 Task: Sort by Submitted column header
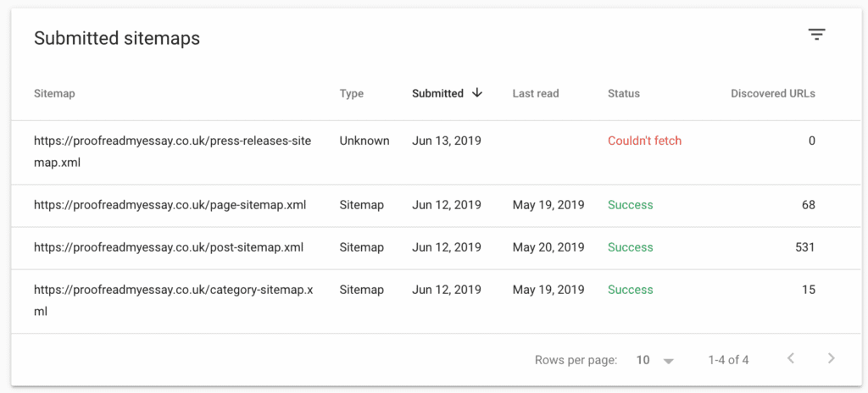(437, 93)
